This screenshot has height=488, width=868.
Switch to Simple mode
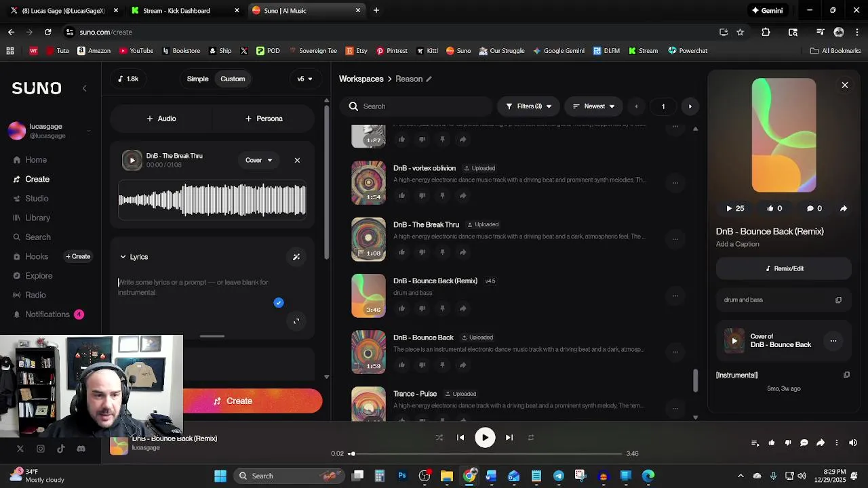(197, 79)
